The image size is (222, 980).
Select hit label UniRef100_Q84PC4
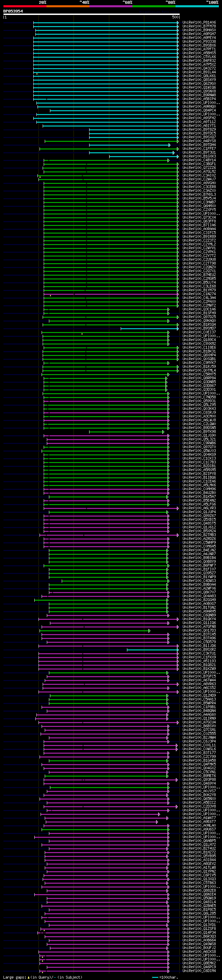pos(199,111)
